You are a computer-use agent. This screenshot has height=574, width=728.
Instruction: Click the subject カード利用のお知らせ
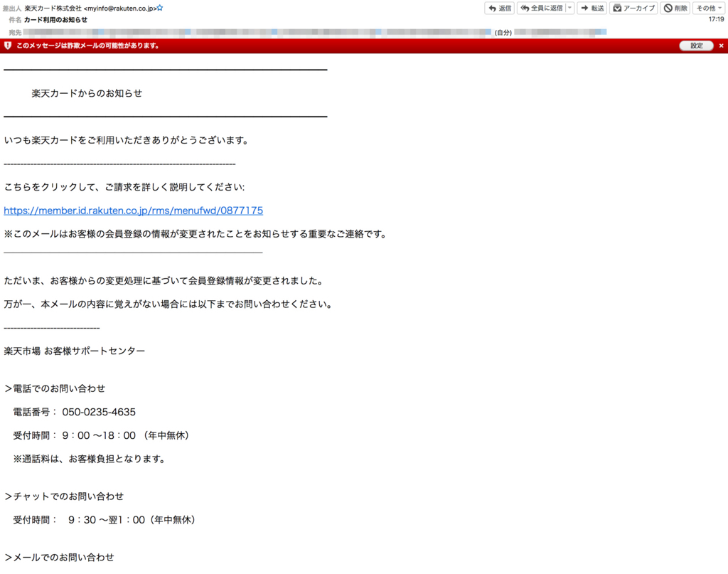tap(55, 20)
